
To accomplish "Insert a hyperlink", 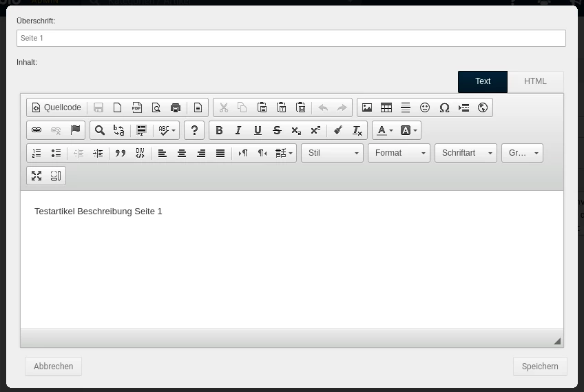I will (36, 130).
